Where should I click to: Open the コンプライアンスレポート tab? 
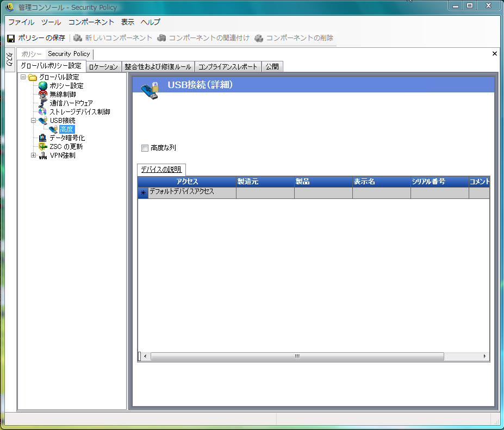228,67
